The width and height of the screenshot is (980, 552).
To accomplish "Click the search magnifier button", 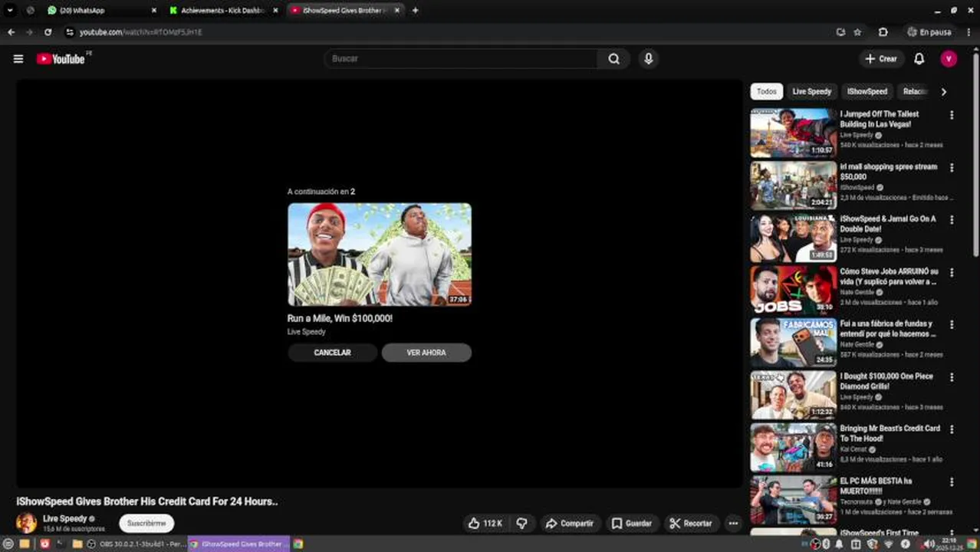I will point(614,59).
